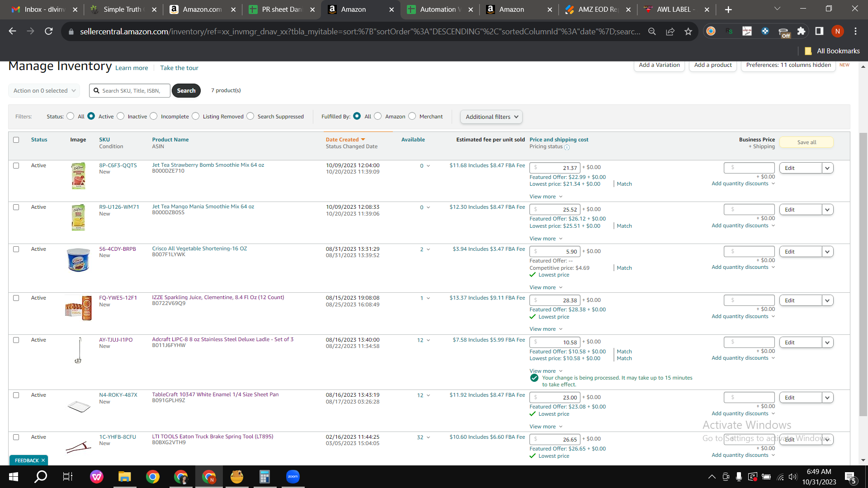868x488 pixels.
Task: Open the Chrome three-dot menu
Action: click(855, 31)
